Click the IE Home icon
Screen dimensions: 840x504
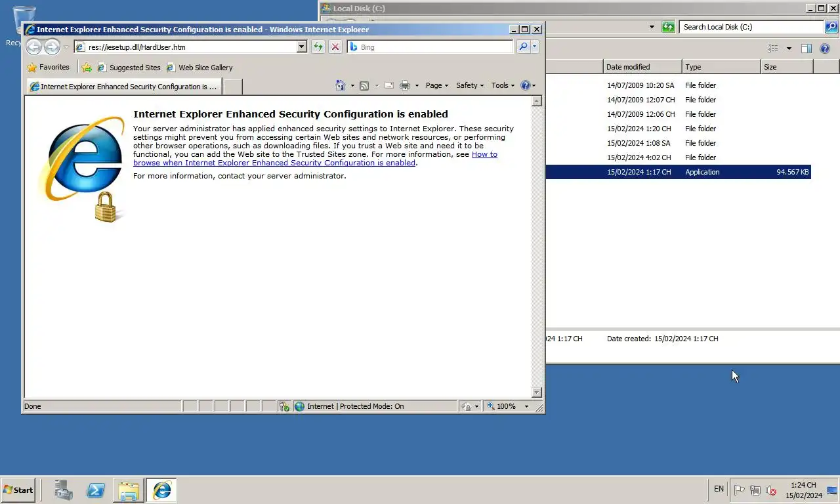click(x=340, y=85)
